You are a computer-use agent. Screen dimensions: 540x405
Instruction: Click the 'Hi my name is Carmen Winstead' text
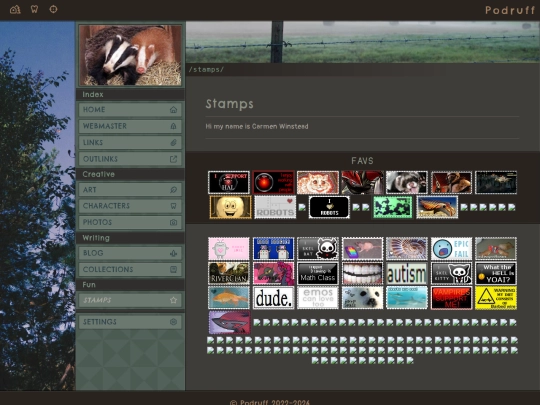point(257,126)
